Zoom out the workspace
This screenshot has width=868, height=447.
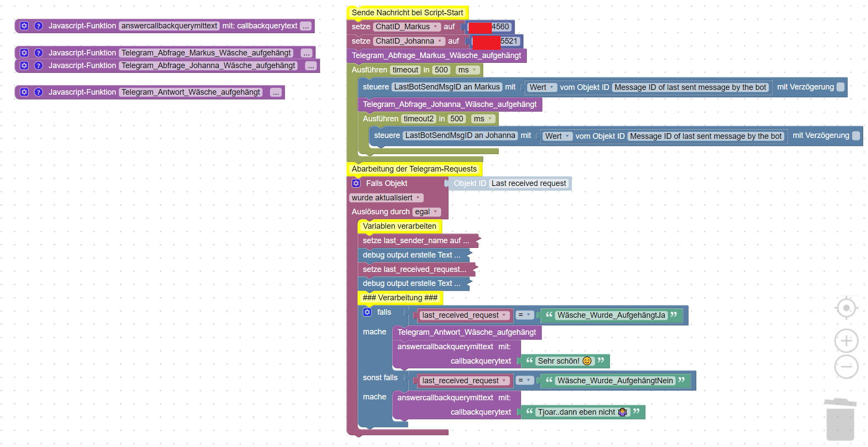click(x=846, y=367)
